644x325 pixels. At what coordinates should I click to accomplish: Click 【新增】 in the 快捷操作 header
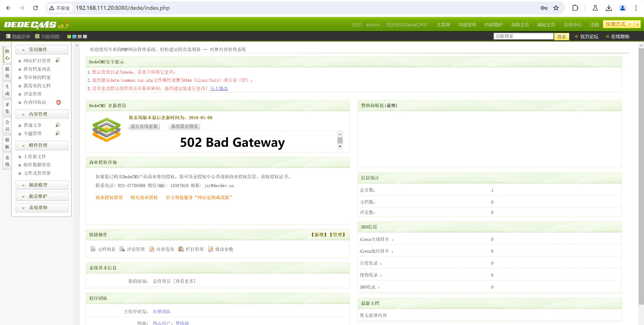pos(319,235)
